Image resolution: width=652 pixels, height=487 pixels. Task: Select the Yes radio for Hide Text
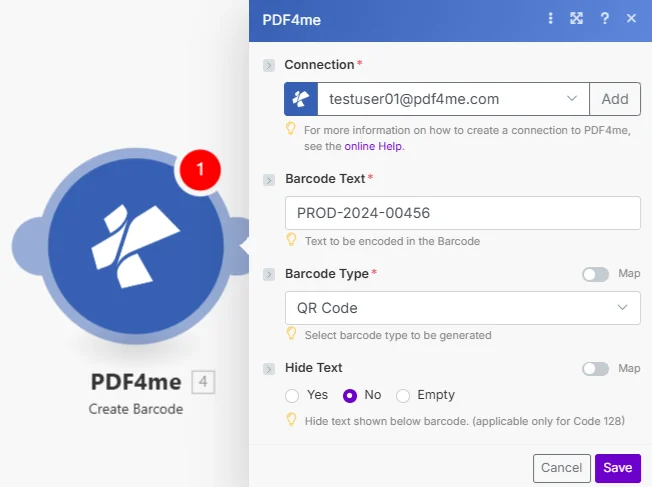[x=292, y=396]
